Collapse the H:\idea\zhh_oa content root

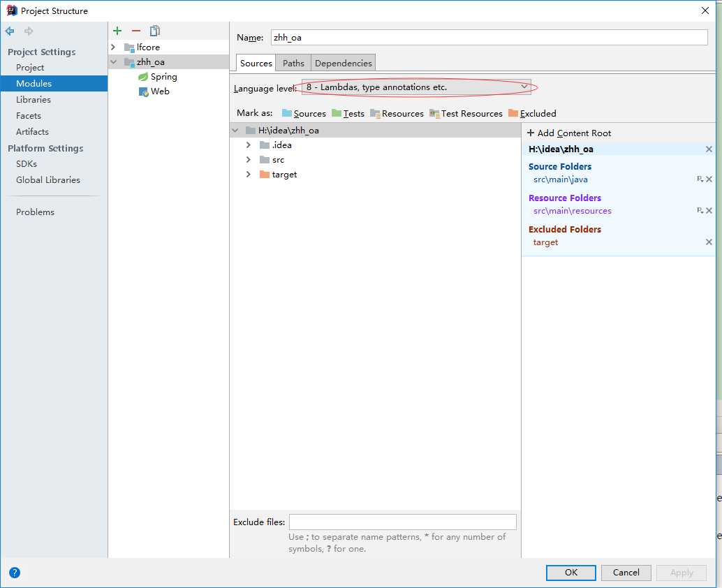(235, 131)
